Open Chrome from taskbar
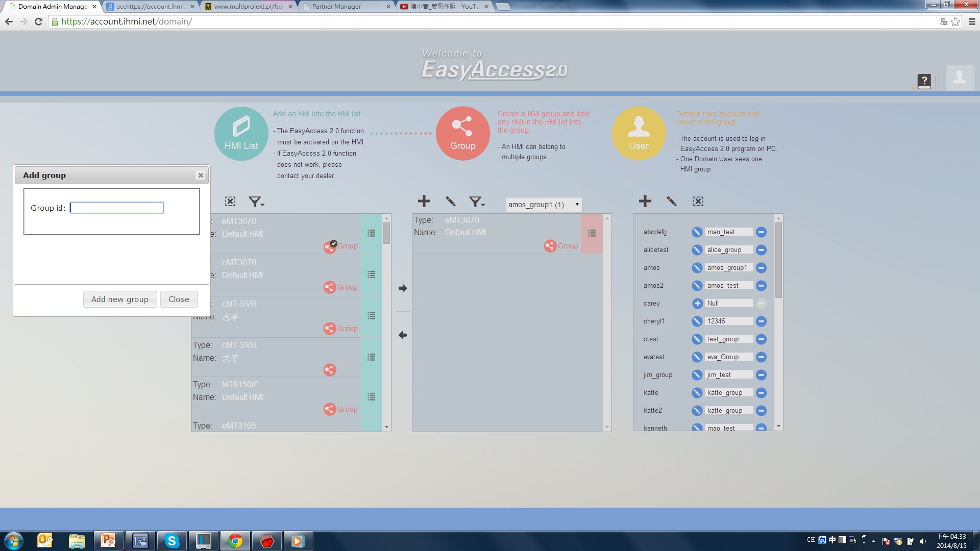 coord(235,541)
